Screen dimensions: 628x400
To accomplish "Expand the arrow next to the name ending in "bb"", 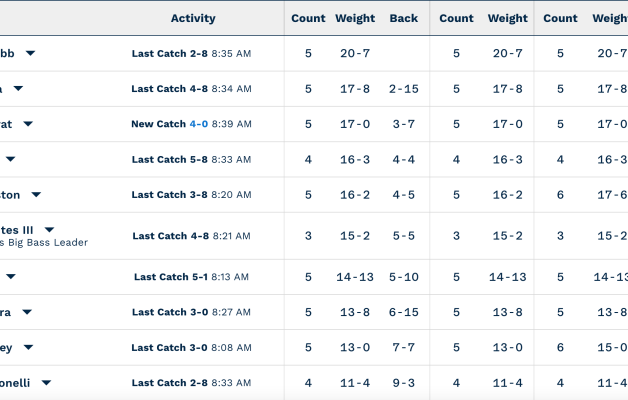I will tap(31, 54).
